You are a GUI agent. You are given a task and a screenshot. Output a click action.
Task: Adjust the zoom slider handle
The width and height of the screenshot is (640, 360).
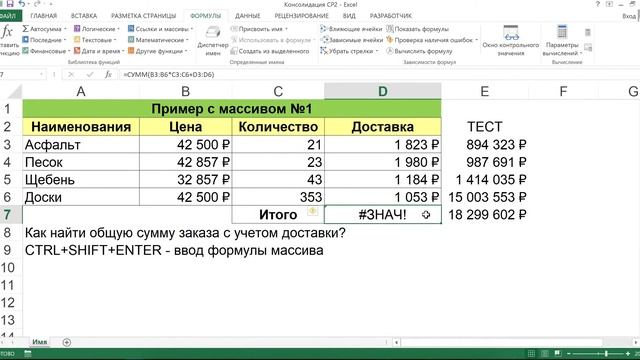606,353
